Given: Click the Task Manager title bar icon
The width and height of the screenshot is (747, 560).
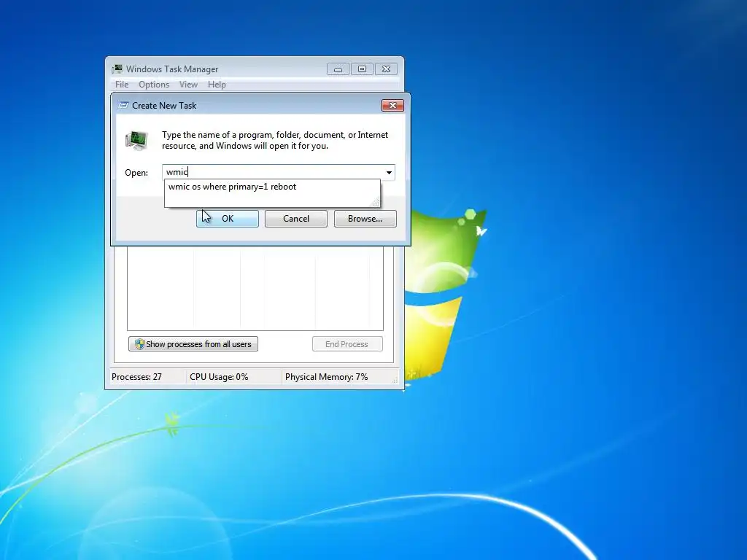Looking at the screenshot, I should [117, 69].
